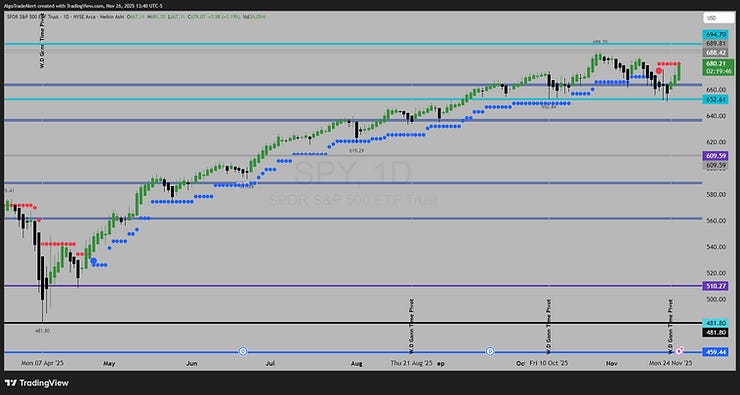Click the 500.00 price axis value
The width and height of the screenshot is (740, 395).
pyautogui.click(x=716, y=299)
